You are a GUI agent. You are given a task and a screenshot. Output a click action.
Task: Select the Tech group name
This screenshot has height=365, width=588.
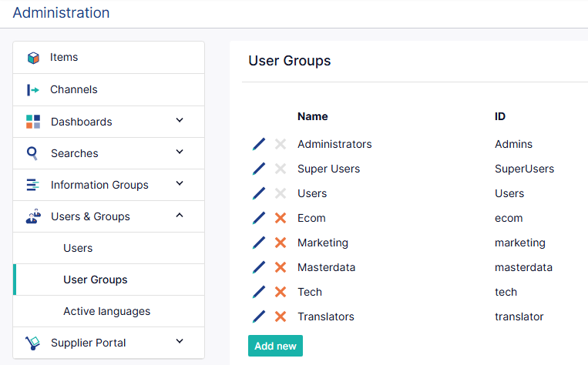pos(309,292)
